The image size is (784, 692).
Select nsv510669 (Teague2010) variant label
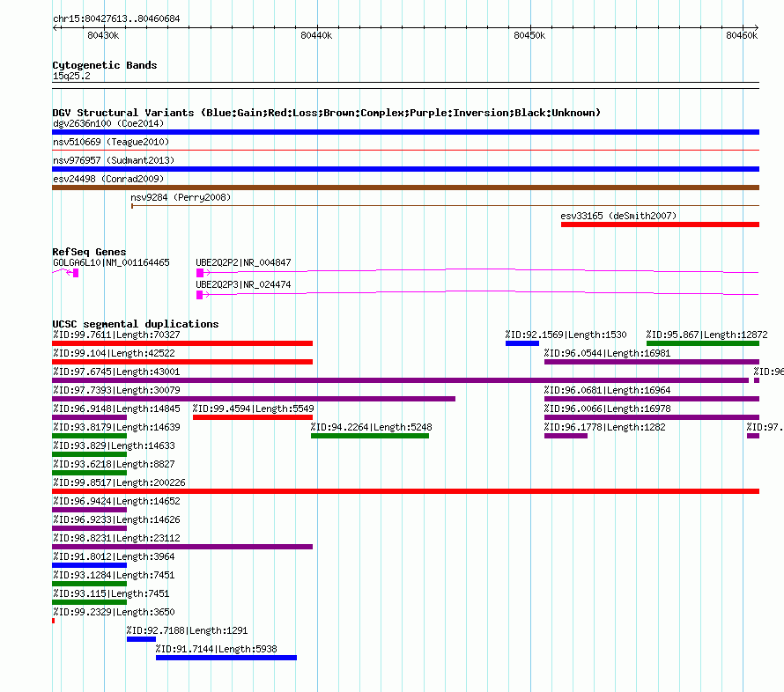click(111, 142)
